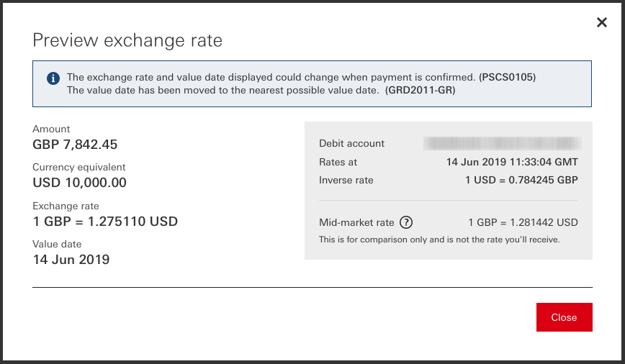Viewport: 625px width, 364px height.
Task: Click the Inverse rate label
Action: (346, 180)
